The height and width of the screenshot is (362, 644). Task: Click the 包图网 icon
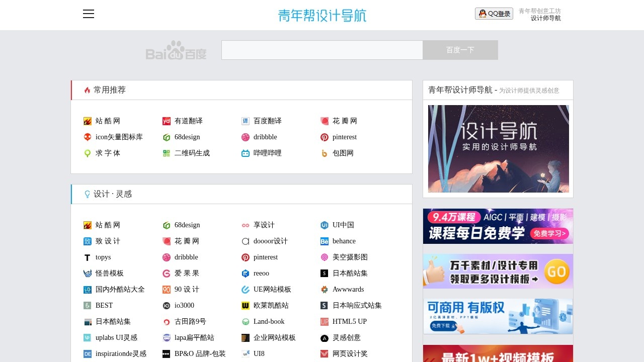pyautogui.click(x=324, y=153)
